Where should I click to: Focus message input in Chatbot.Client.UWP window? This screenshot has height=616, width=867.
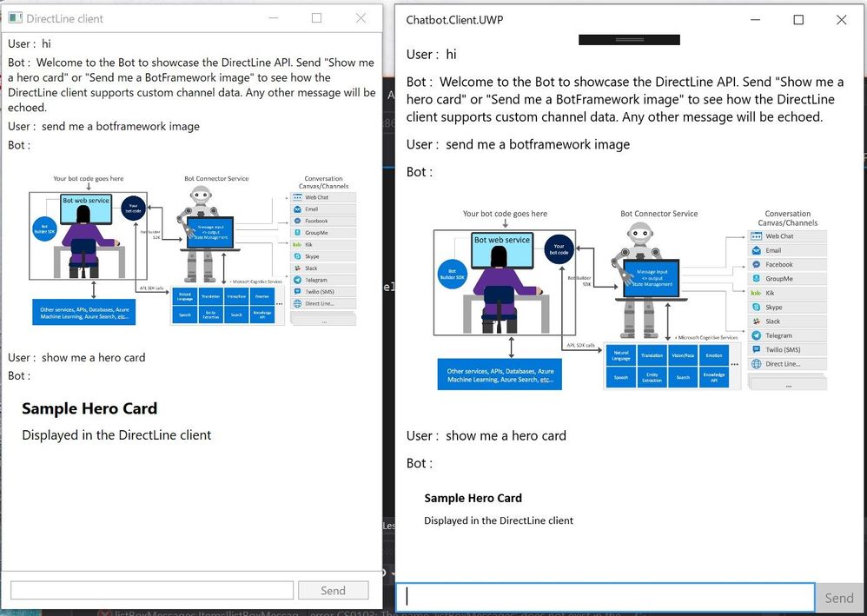(605, 597)
